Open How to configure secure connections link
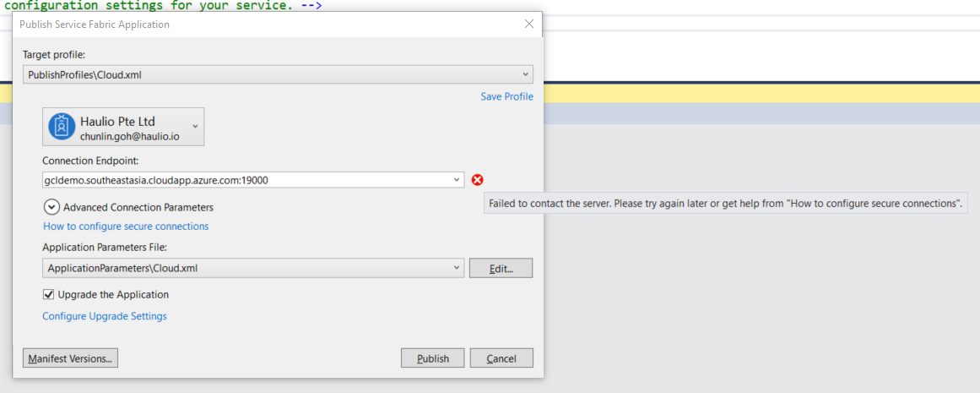The image size is (980, 393). [x=126, y=227]
